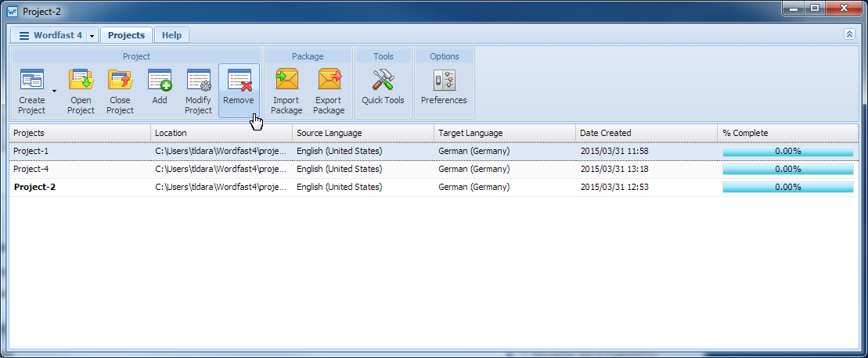Screen dimensions: 868x358
Task: Click Project-2 German (Germany) target cell
Action: (x=474, y=187)
